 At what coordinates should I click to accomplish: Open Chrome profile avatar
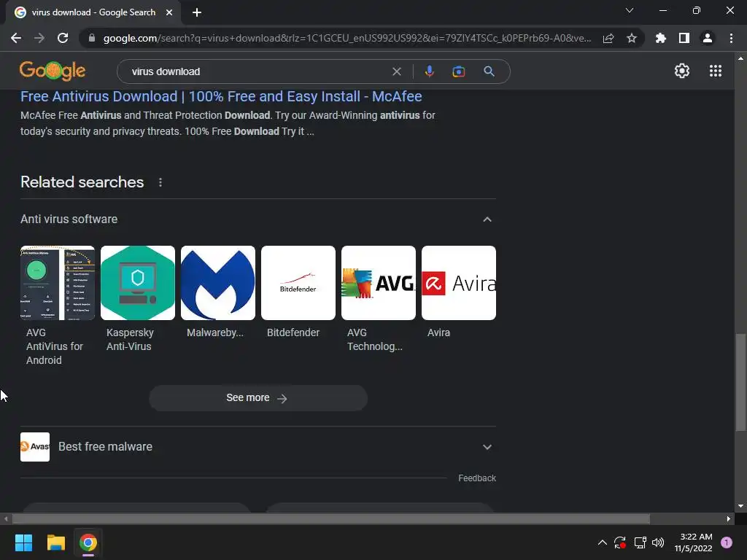click(x=708, y=38)
